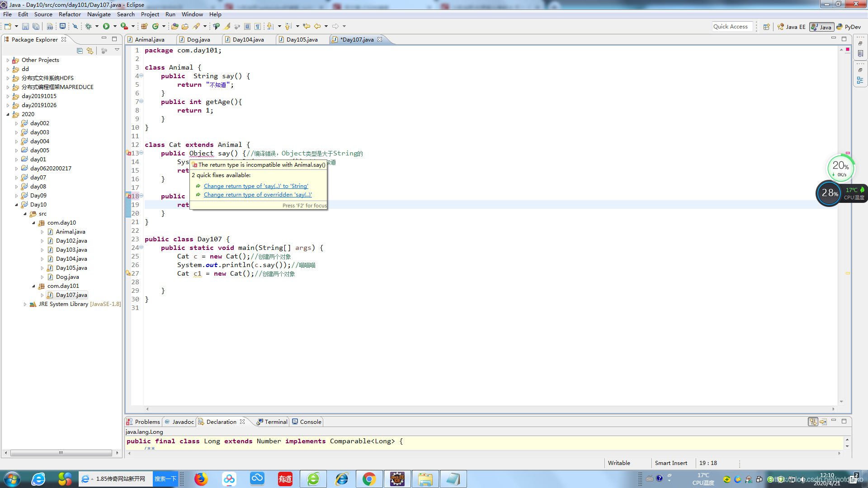
Task: Toggle Link with Editor in Package Explorer
Action: (x=90, y=51)
